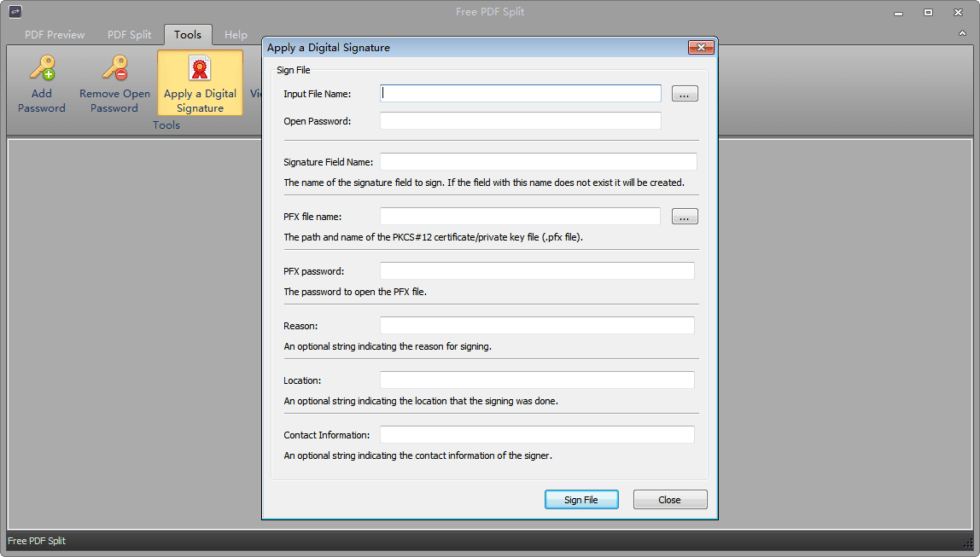Click the Add Password key icon
980x557 pixels.
(42, 68)
